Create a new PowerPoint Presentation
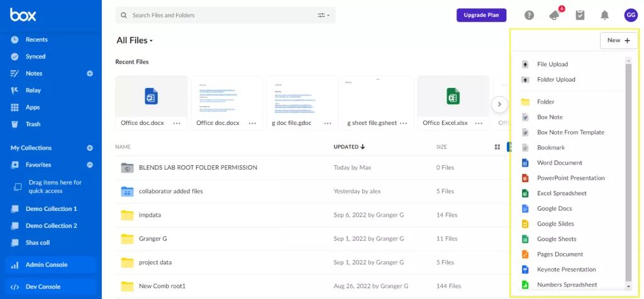This screenshot has height=299, width=644. (x=571, y=178)
